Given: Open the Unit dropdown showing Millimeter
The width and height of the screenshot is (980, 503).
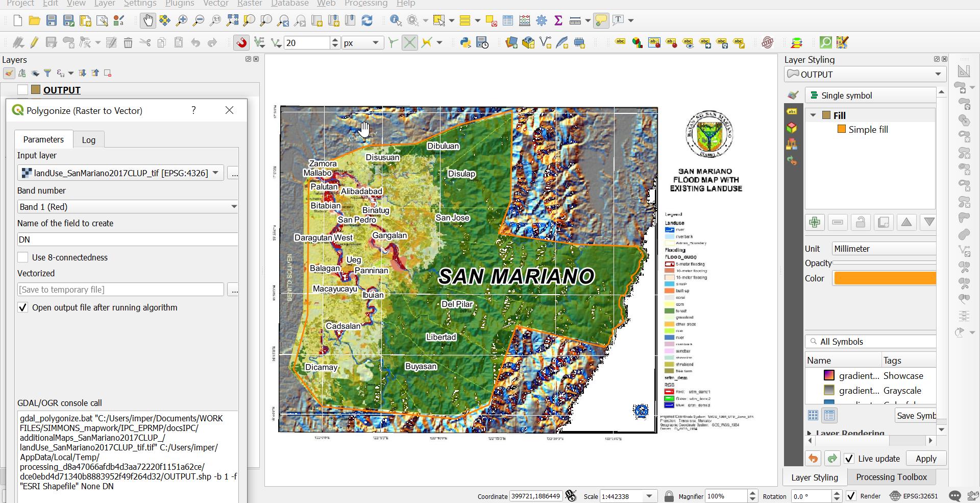Looking at the screenshot, I should click(884, 249).
